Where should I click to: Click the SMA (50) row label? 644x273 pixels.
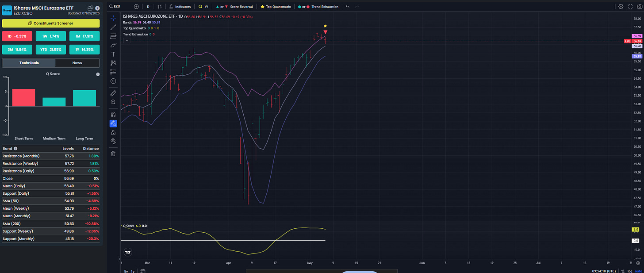tap(11, 201)
